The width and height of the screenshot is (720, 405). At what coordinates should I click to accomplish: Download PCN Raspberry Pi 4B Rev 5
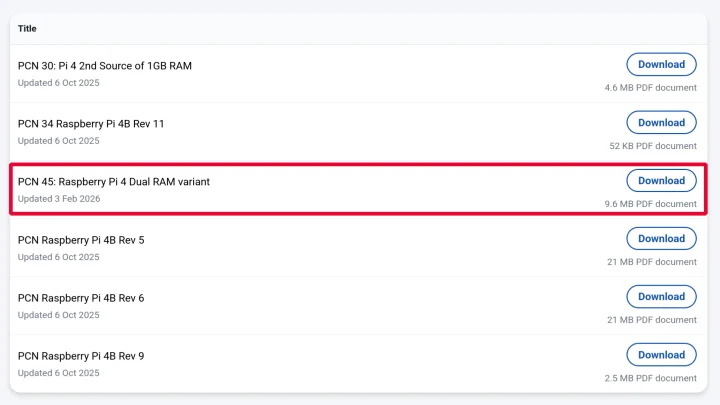[x=661, y=239]
